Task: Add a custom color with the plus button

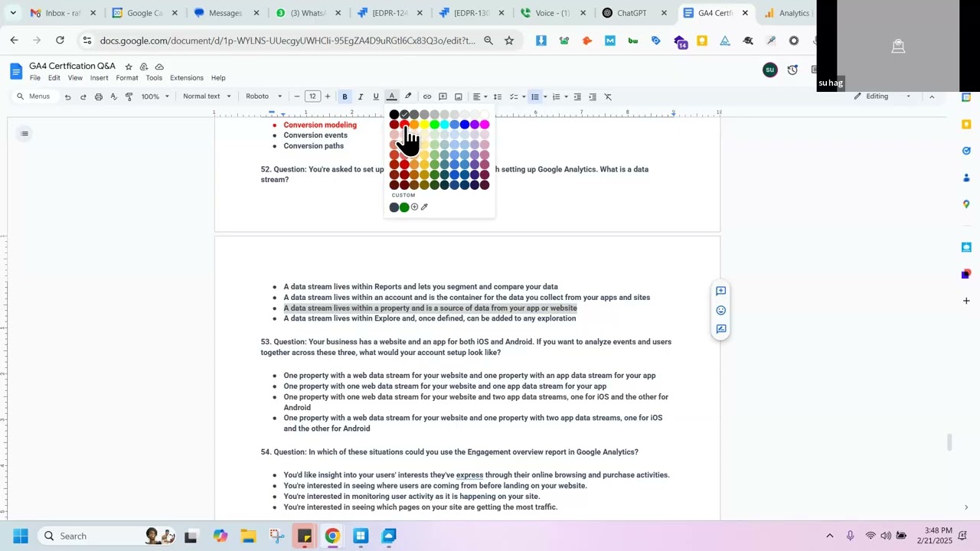Action: tap(414, 207)
